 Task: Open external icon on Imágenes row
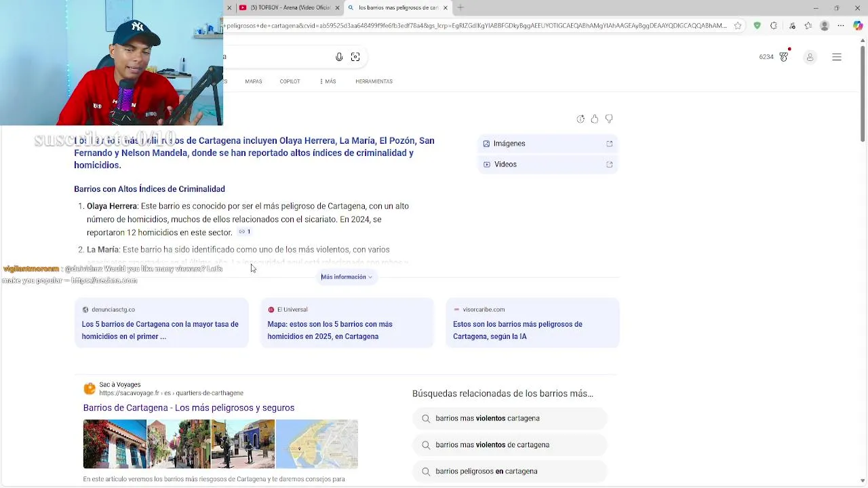(x=609, y=144)
